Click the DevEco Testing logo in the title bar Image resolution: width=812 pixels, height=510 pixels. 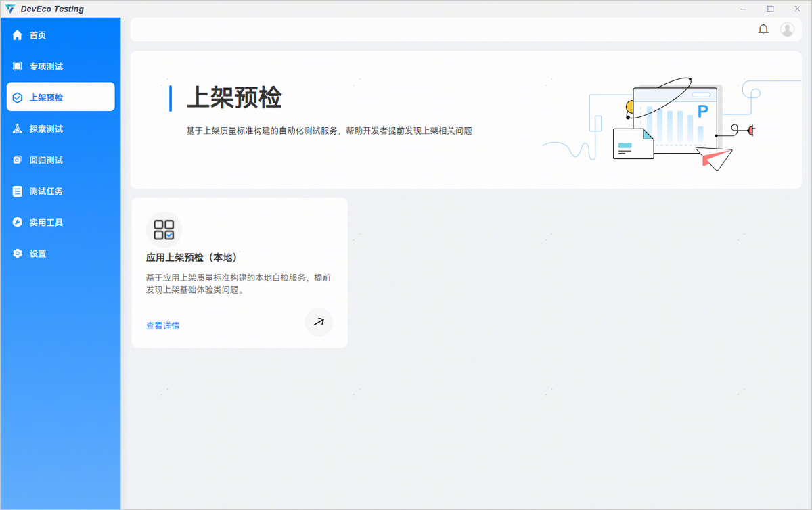[x=9, y=9]
